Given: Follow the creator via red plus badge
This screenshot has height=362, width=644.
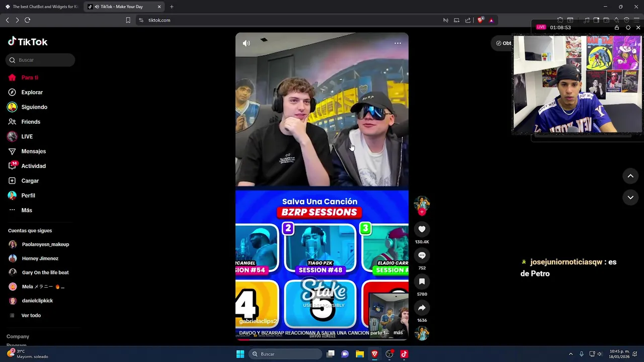Looking at the screenshot, I should pos(422,212).
